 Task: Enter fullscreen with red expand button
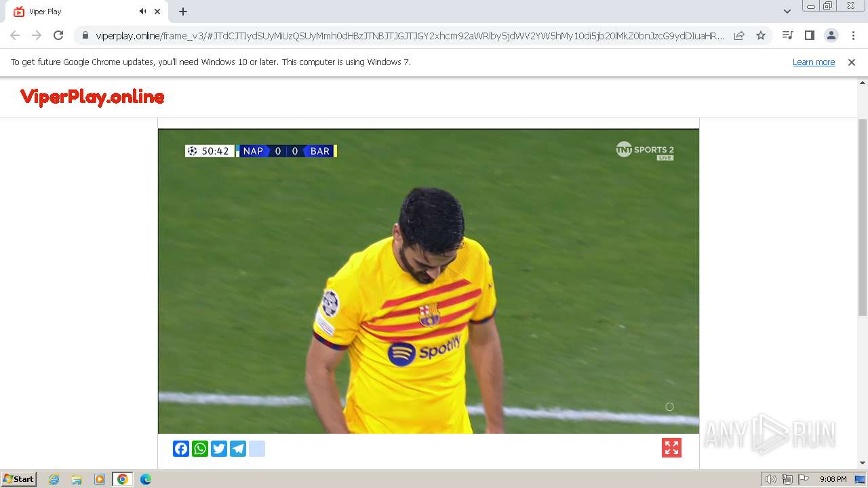click(671, 448)
